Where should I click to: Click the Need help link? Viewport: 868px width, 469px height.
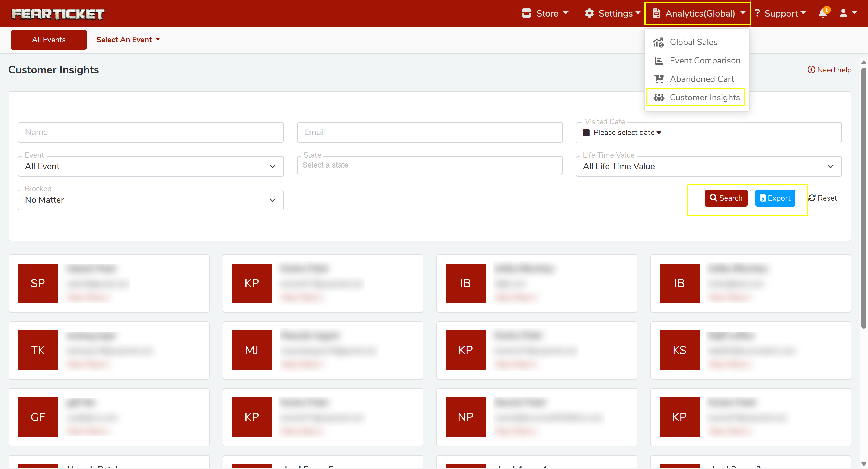pos(829,70)
